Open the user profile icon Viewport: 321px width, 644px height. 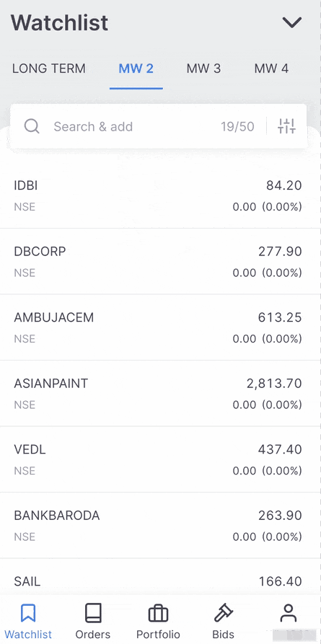288,613
